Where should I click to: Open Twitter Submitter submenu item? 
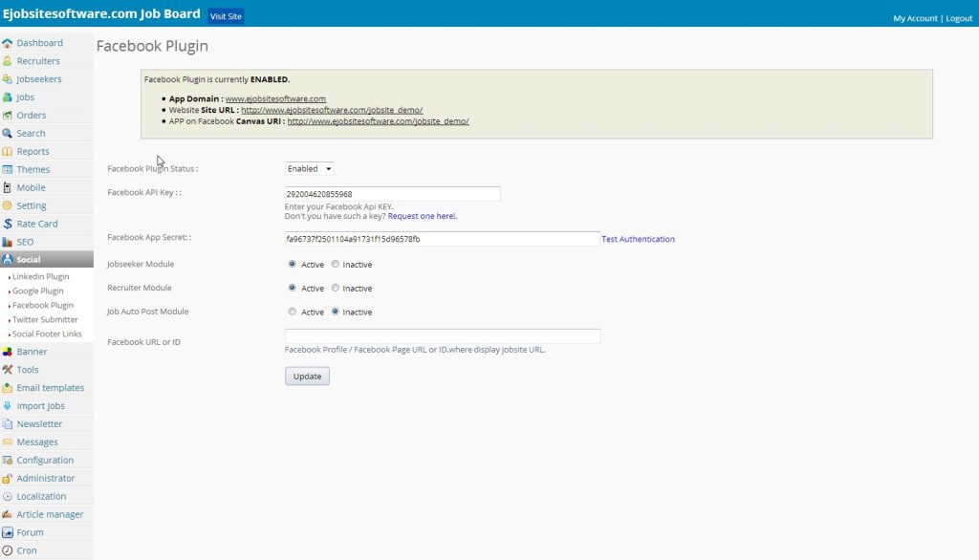pos(45,319)
